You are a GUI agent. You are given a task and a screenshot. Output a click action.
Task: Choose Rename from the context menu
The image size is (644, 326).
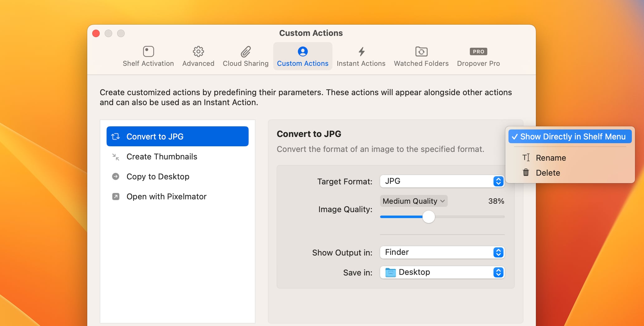(551, 158)
